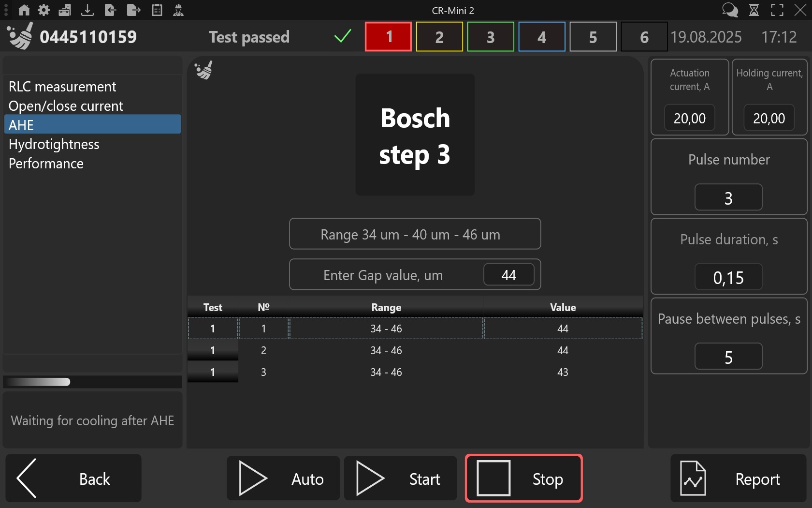This screenshot has width=812, height=508.
Task: Select injector channel 4 (blue)
Action: point(542,37)
